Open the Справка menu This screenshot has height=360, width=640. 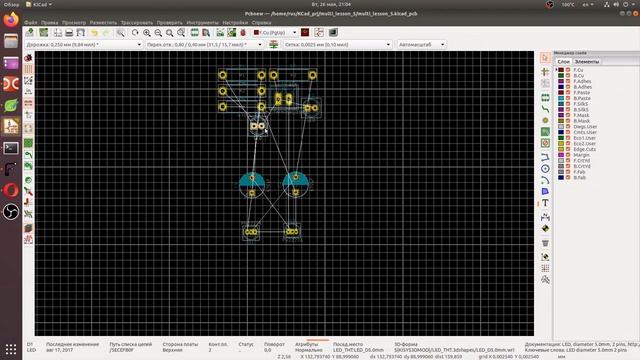(261, 23)
